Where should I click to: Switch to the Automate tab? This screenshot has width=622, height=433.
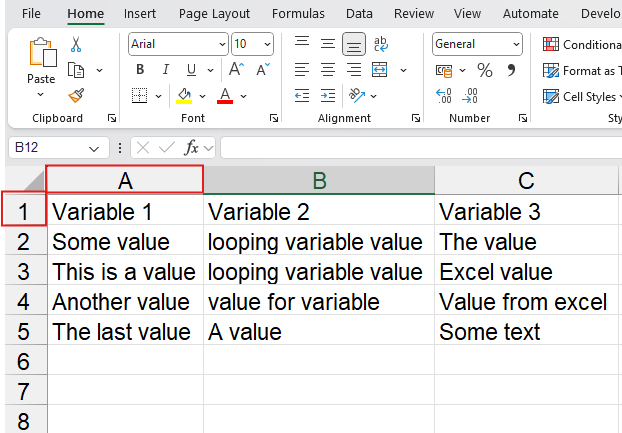(x=530, y=13)
